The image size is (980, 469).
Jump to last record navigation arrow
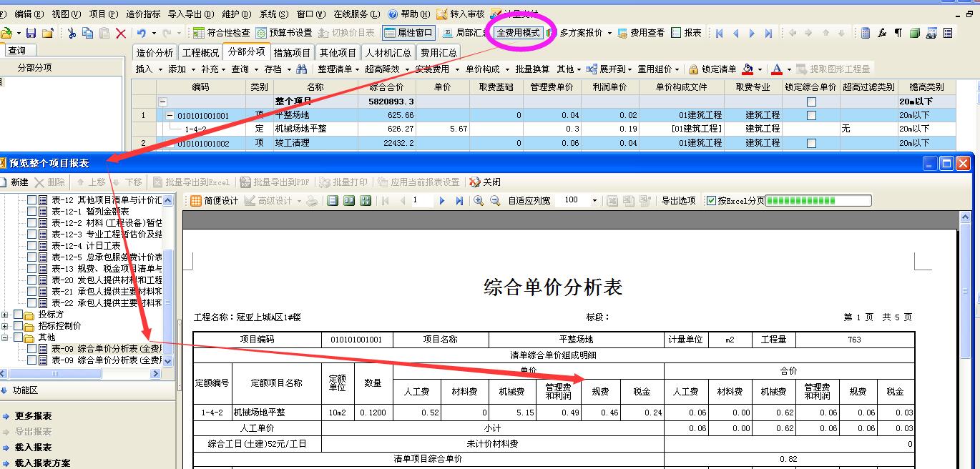tap(768, 33)
